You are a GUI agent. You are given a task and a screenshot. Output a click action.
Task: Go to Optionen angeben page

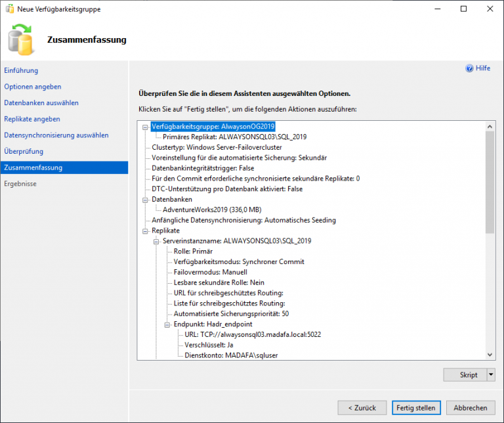32,87
